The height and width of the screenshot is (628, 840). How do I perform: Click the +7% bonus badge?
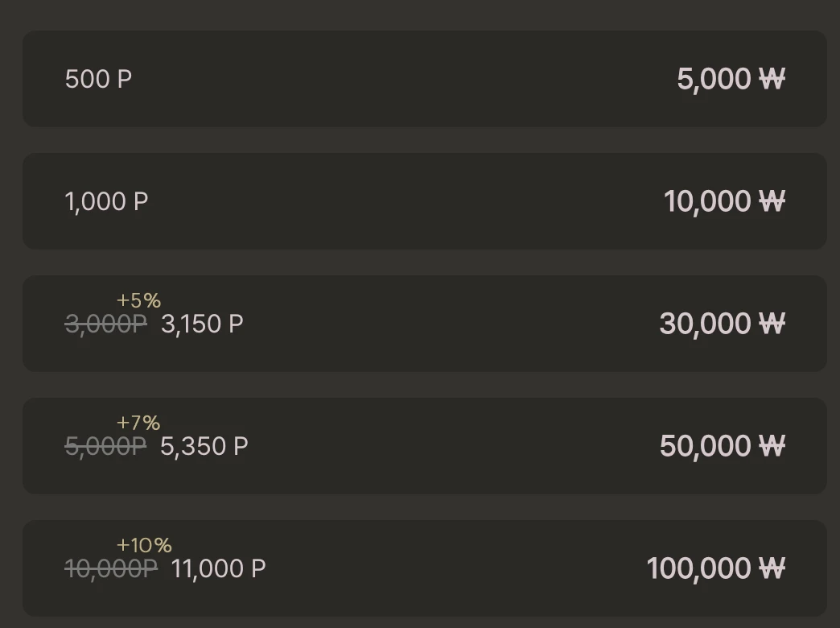(x=138, y=423)
